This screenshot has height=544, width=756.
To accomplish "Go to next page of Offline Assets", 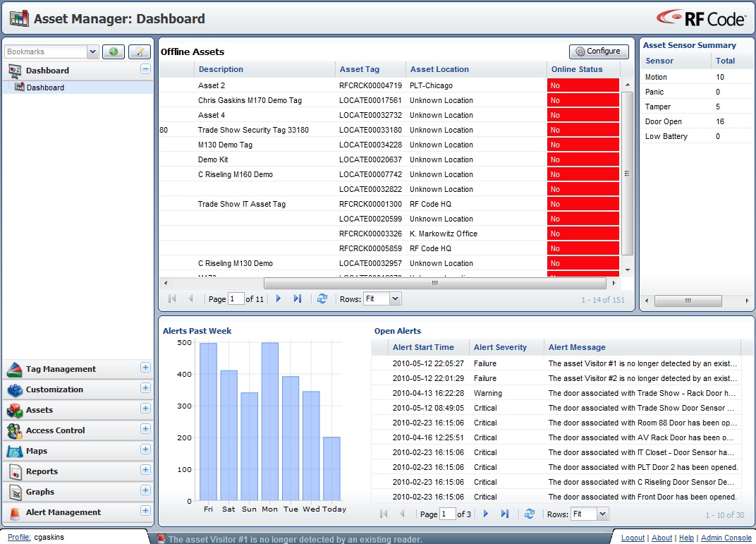I will (x=278, y=299).
